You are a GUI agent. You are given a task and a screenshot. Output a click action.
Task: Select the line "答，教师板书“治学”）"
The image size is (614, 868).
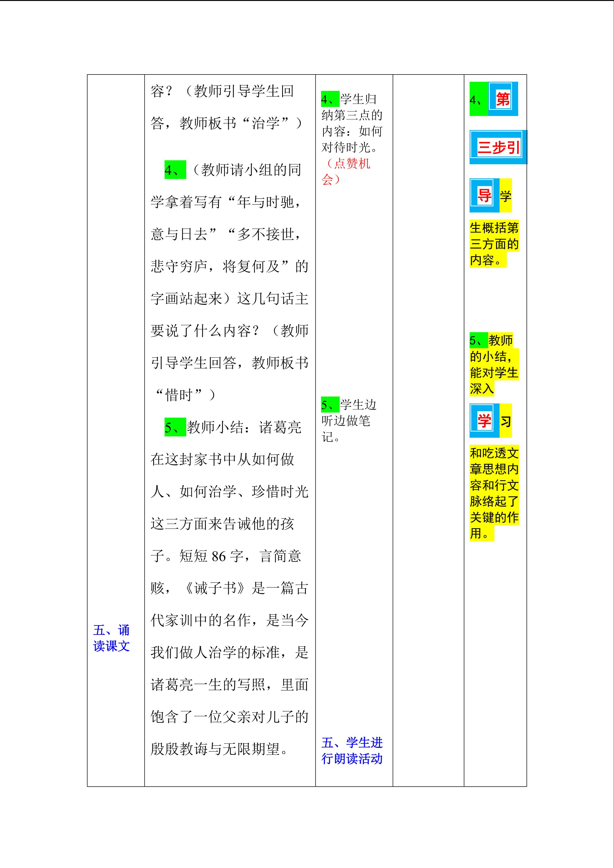click(226, 123)
